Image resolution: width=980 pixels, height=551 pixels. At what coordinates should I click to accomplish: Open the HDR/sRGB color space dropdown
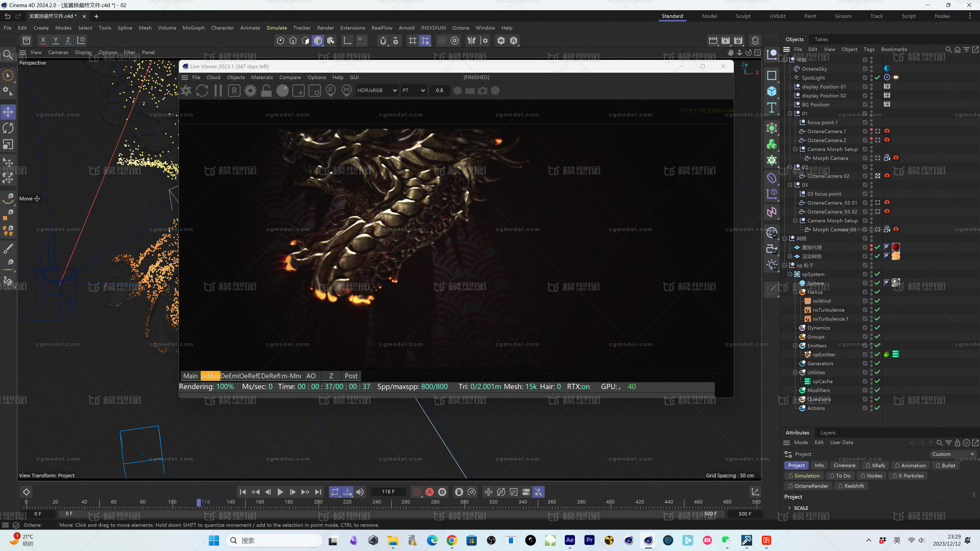coord(376,90)
